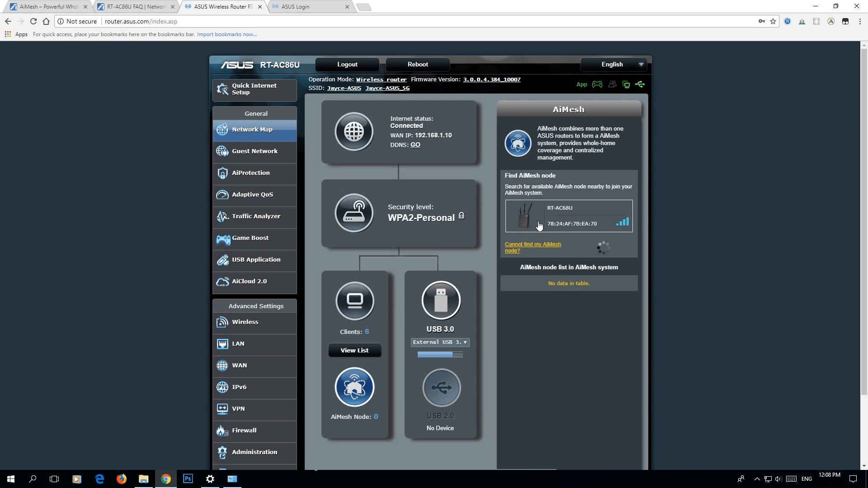Open the English language dropdown
868x488 pixels.
[613, 65]
